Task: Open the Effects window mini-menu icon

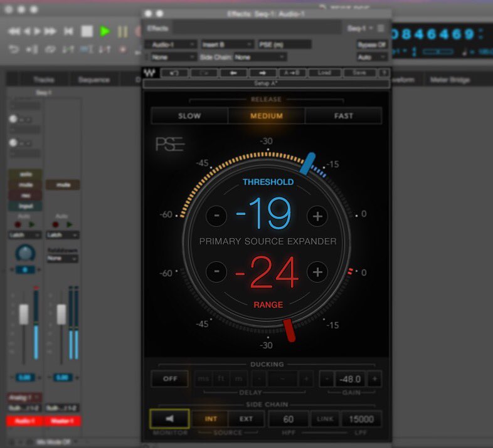Action: coord(381,28)
